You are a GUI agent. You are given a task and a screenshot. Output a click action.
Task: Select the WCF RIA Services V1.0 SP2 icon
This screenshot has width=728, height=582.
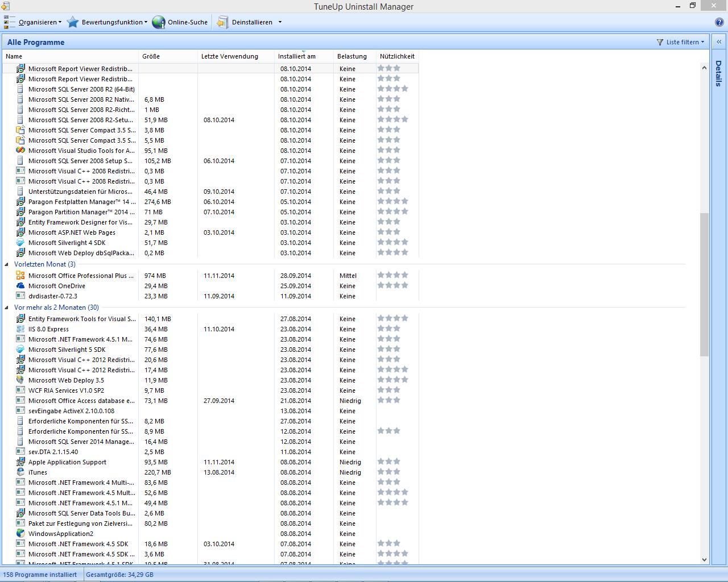[x=20, y=390]
